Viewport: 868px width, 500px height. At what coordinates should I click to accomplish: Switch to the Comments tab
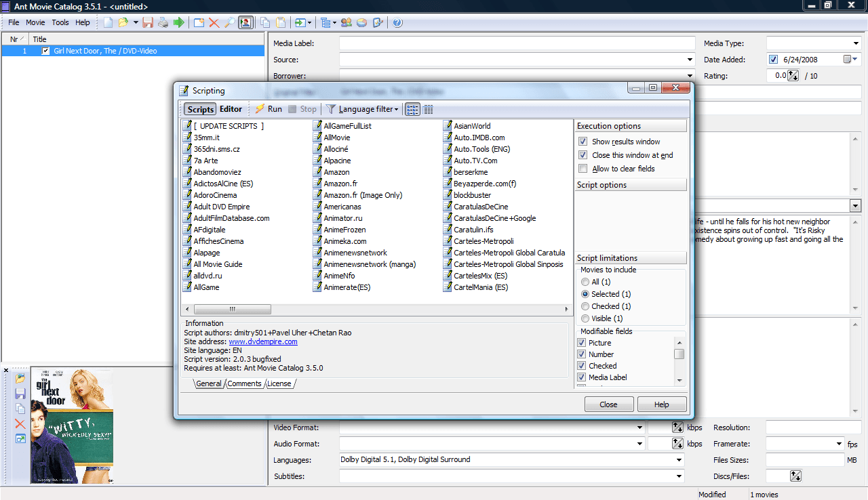click(x=244, y=383)
